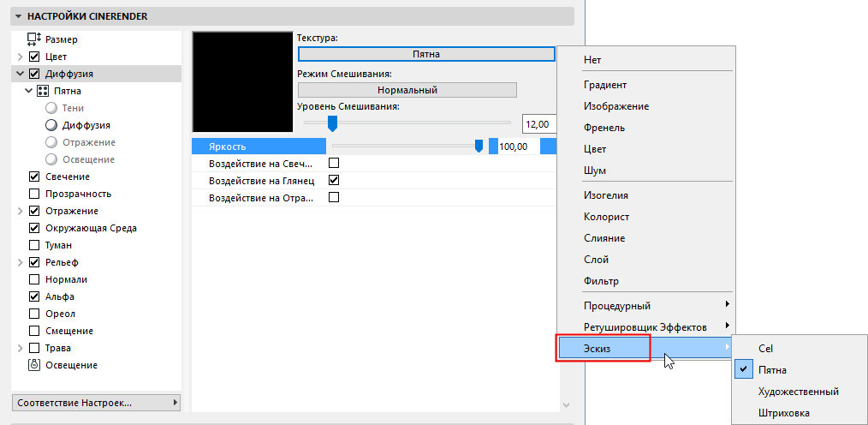Select the Диффузия radio option under Пятна
The image size is (868, 425).
(x=51, y=125)
